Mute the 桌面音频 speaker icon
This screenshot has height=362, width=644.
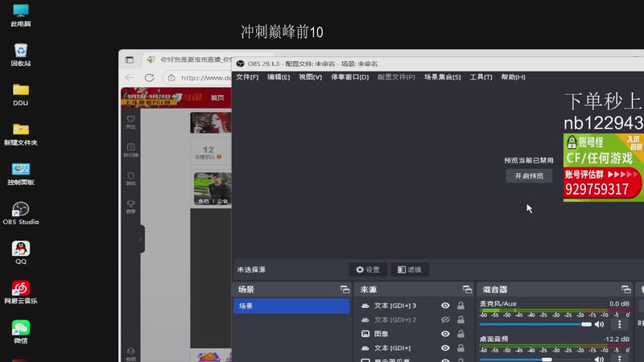coord(600,359)
